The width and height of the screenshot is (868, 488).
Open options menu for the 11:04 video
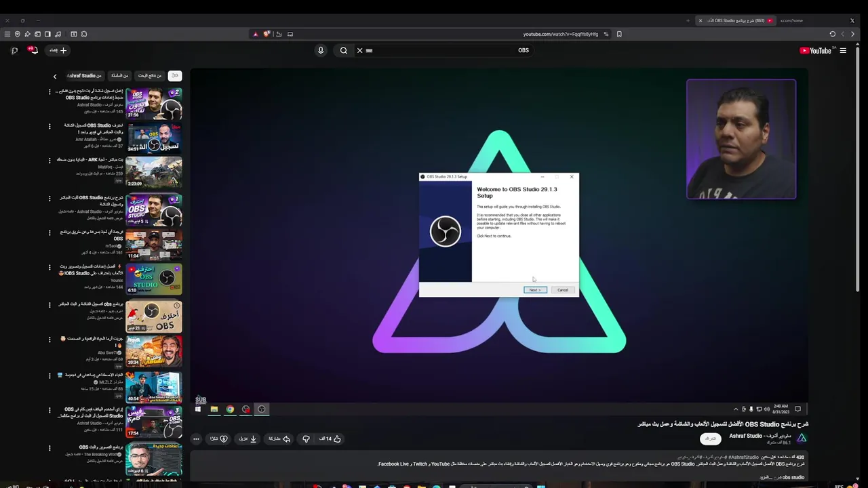[x=50, y=232]
